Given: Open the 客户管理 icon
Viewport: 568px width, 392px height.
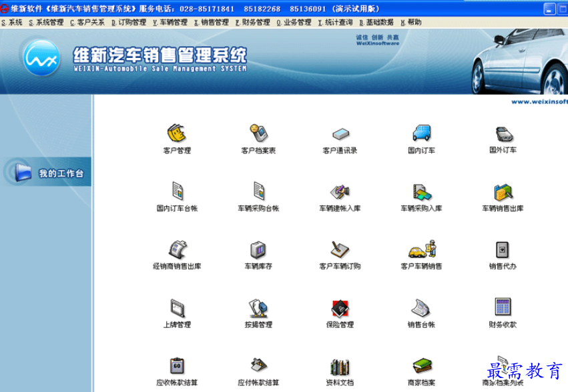Looking at the screenshot, I should (x=176, y=133).
